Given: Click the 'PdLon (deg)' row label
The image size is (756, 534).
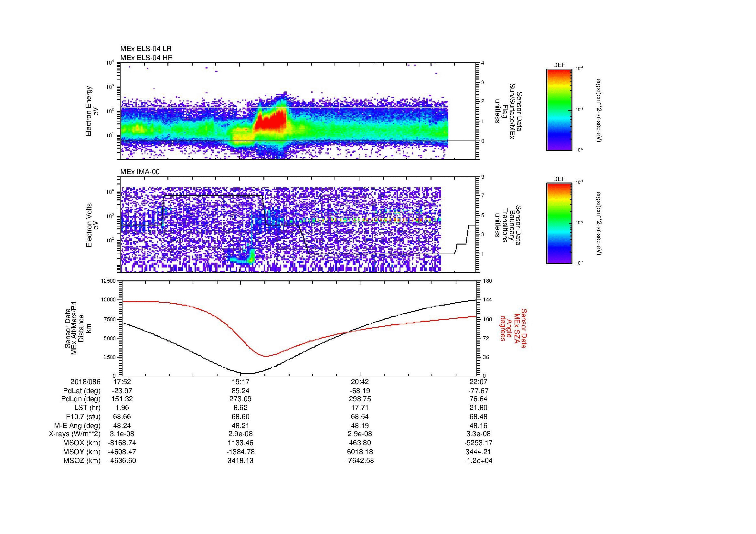Looking at the screenshot, I should pos(81,399).
